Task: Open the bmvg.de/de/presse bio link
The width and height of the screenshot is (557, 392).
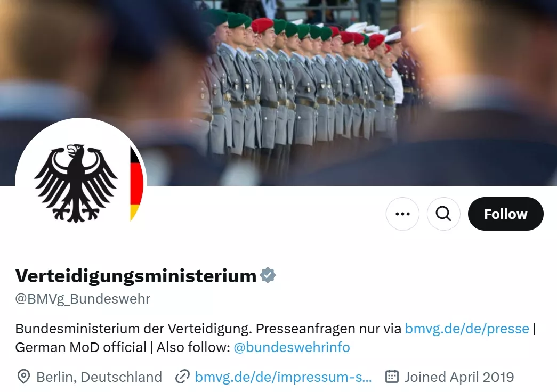Action: click(467, 329)
